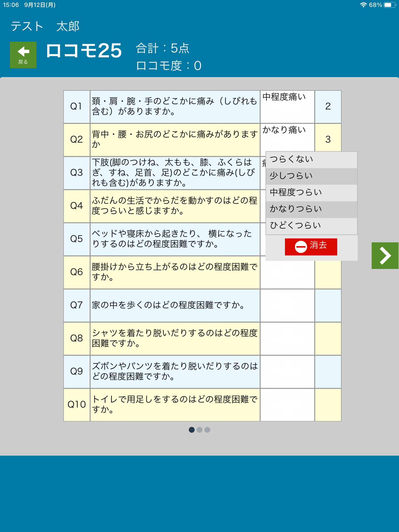This screenshot has height=532, width=399.
Task: Select the つらくない answer option
Action: (311, 160)
